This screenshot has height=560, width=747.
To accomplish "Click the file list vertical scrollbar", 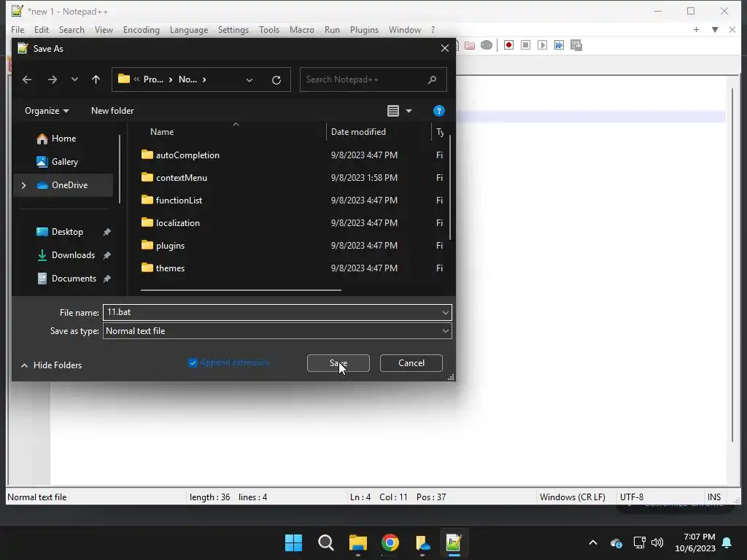I will (x=450, y=187).
